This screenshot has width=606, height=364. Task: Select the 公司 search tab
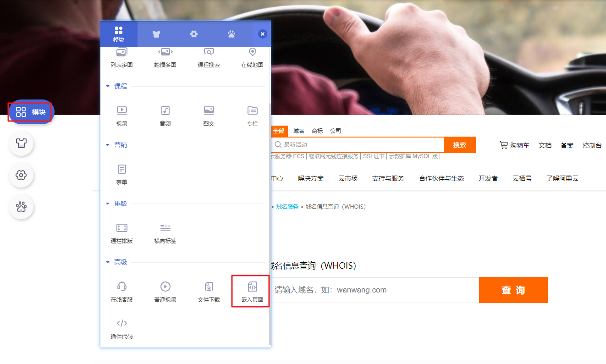[336, 131]
